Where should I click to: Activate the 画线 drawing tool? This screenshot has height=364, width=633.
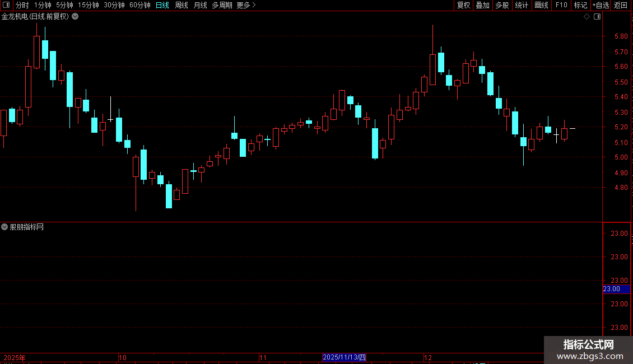pyautogui.click(x=541, y=5)
